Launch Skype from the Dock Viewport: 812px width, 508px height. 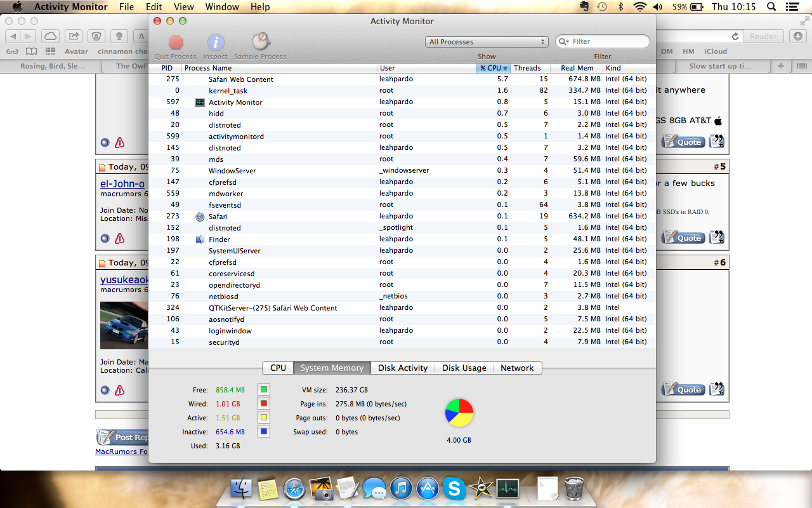(454, 488)
